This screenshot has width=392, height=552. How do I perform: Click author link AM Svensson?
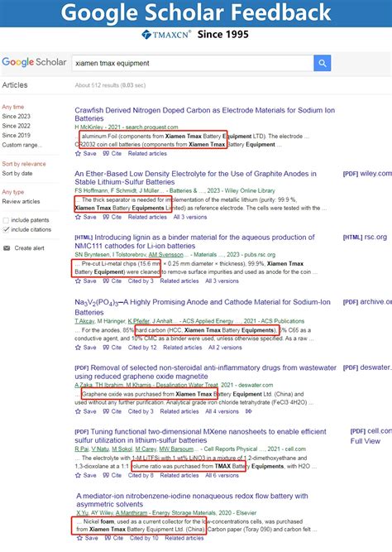(165, 255)
